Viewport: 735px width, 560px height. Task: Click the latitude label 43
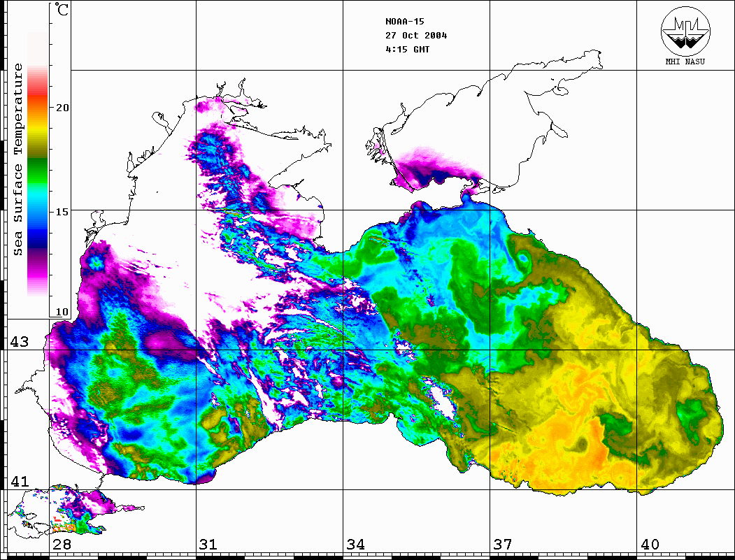[20, 342]
